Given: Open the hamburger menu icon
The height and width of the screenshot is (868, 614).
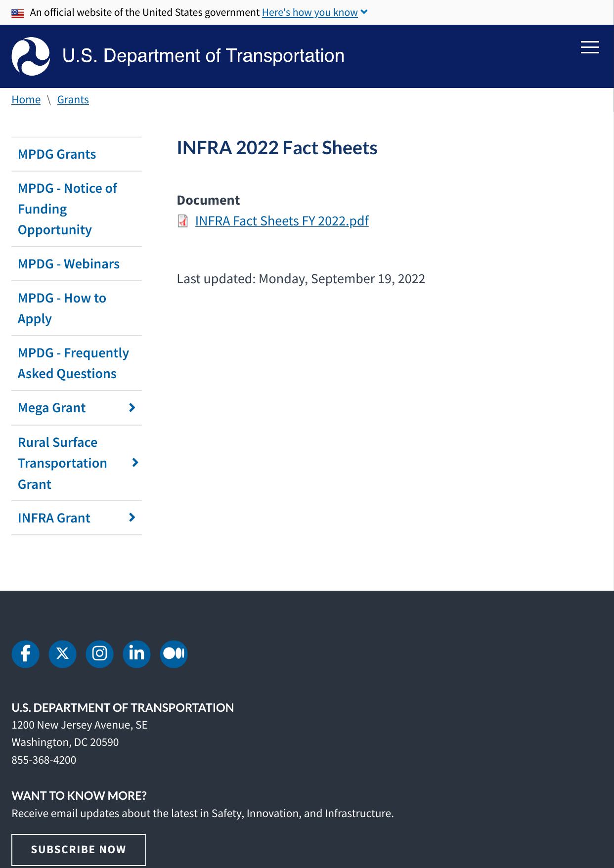Looking at the screenshot, I should [590, 47].
